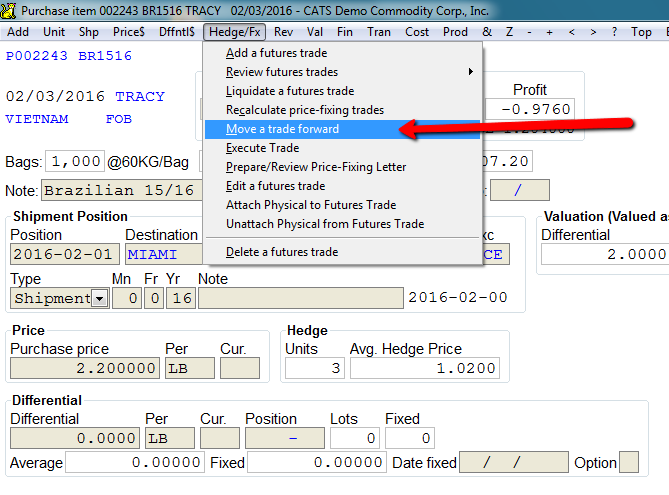Click the Differential Average field
The width and height of the screenshot is (669, 495).
(134, 463)
